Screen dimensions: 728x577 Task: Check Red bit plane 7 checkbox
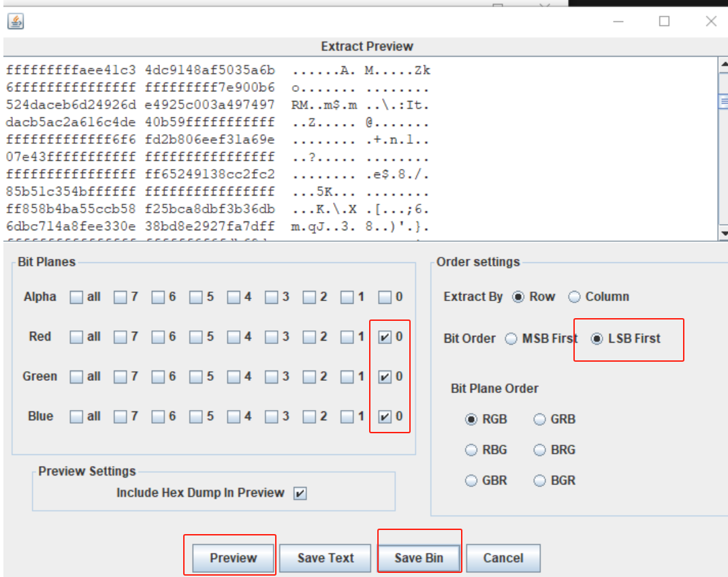tap(121, 337)
